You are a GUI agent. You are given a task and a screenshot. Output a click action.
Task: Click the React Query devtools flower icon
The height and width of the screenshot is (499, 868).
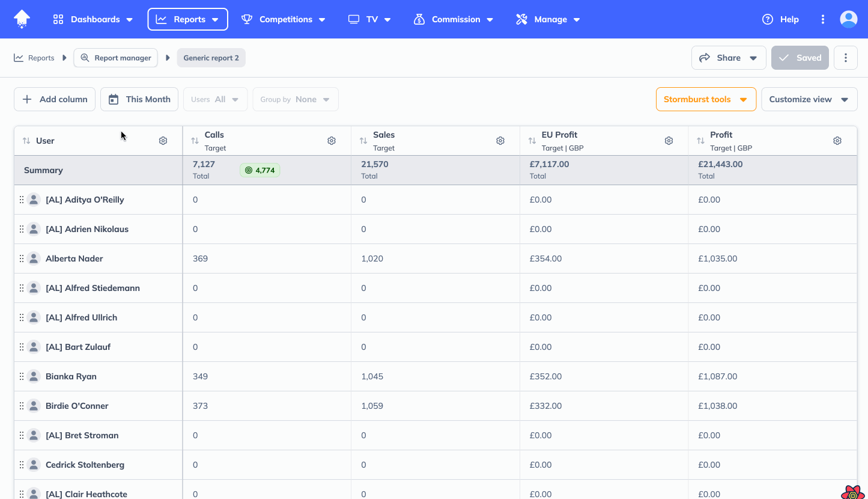pyautogui.click(x=852, y=493)
